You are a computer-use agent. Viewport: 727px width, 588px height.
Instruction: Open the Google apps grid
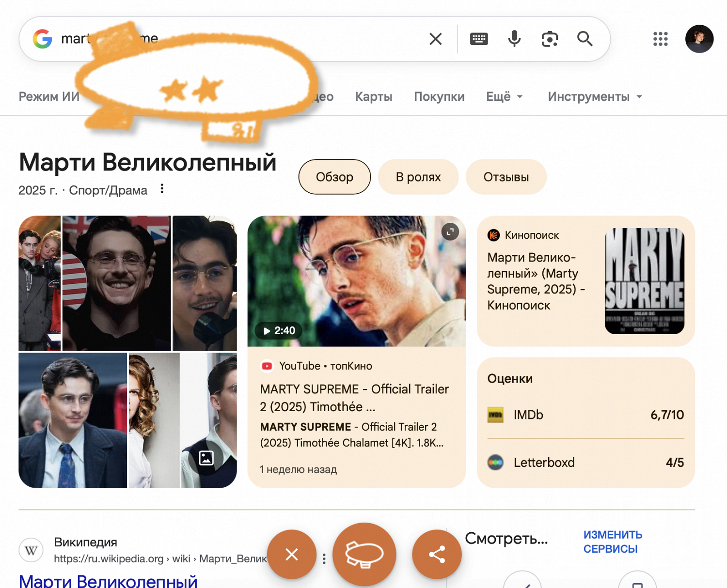[x=660, y=39]
